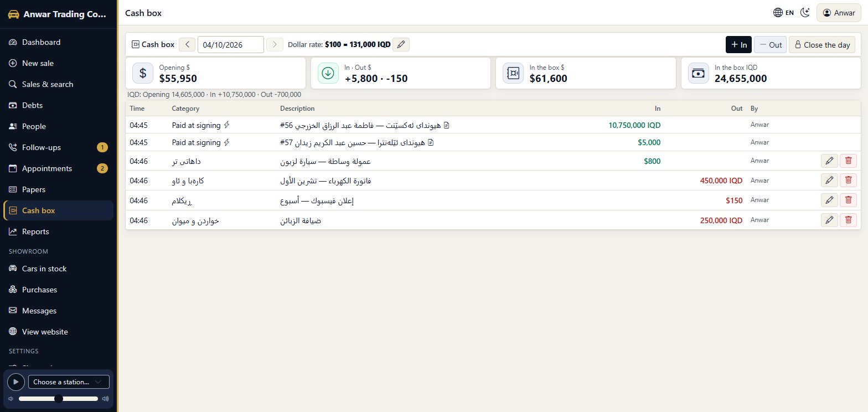Show Cars in stock
The height and width of the screenshot is (412, 868).
click(x=59, y=269)
